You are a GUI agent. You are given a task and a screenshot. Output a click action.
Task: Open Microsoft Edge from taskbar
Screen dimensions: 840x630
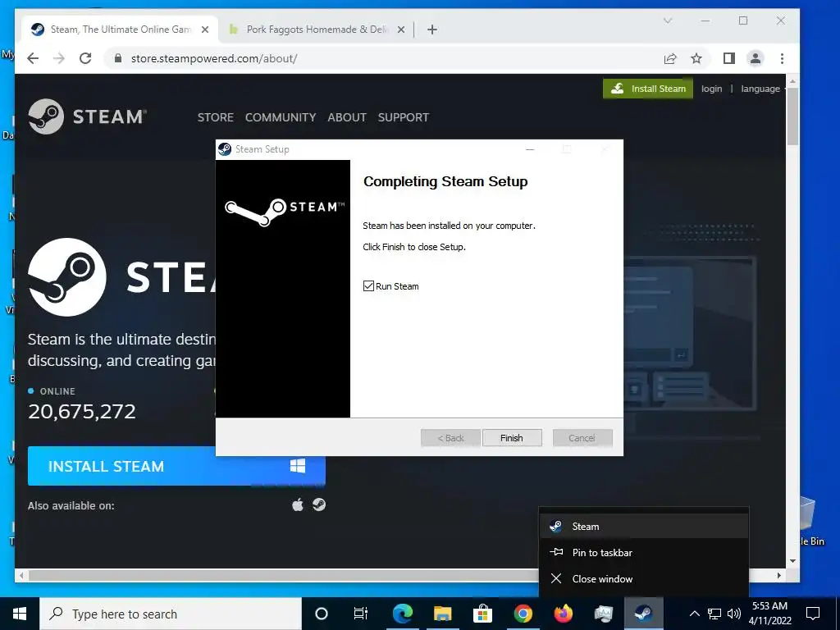[x=402, y=614]
